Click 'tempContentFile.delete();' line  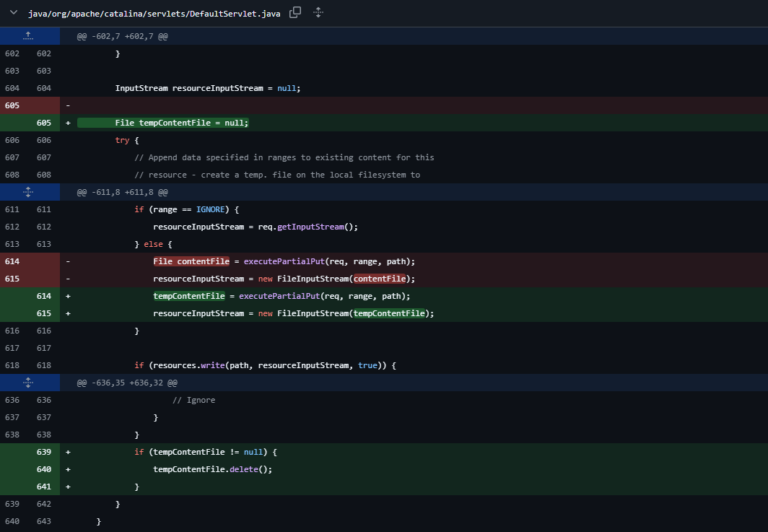coord(212,469)
